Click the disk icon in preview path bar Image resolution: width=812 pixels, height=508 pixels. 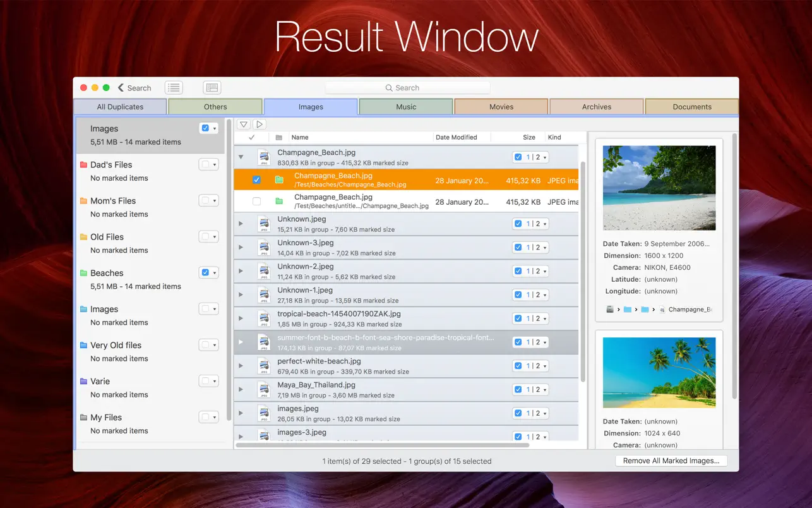pos(610,310)
